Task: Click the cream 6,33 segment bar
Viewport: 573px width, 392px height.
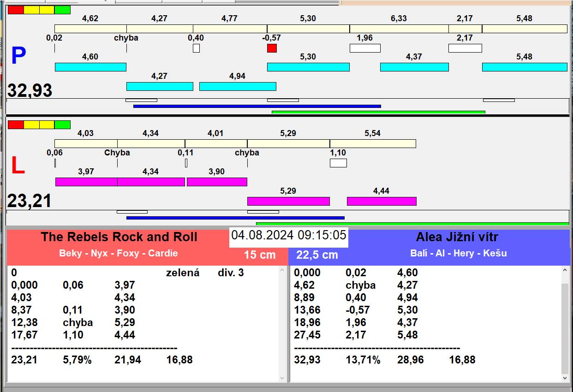Action: pos(399,29)
